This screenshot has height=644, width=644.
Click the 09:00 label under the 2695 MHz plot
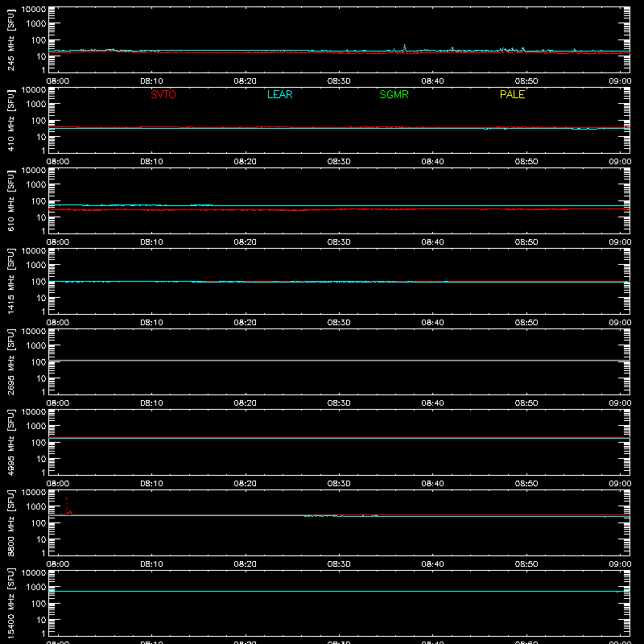click(620, 403)
